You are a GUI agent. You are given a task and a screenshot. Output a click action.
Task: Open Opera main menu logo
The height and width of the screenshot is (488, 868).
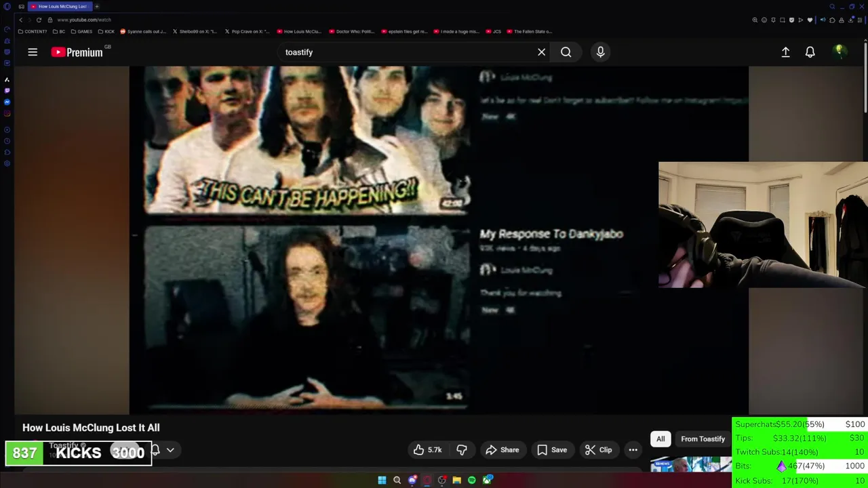(x=7, y=7)
